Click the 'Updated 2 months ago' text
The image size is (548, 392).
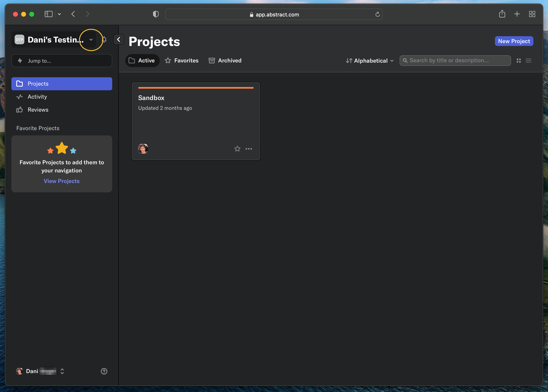pos(165,108)
